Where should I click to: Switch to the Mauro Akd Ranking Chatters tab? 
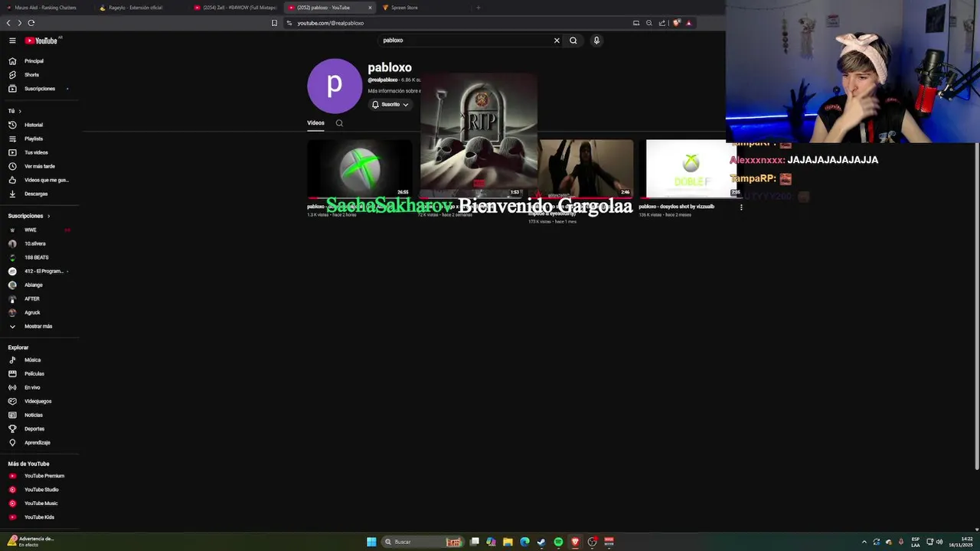coord(45,8)
